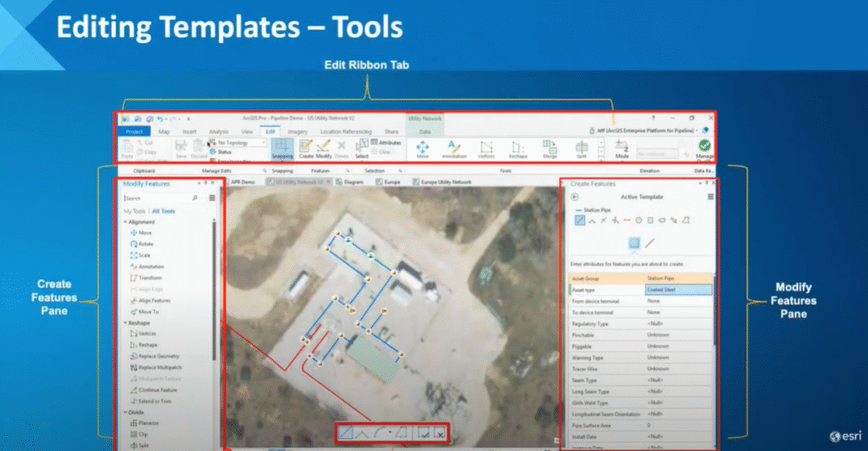Pick the Reshape tool in the Tools gallery

coord(518,149)
